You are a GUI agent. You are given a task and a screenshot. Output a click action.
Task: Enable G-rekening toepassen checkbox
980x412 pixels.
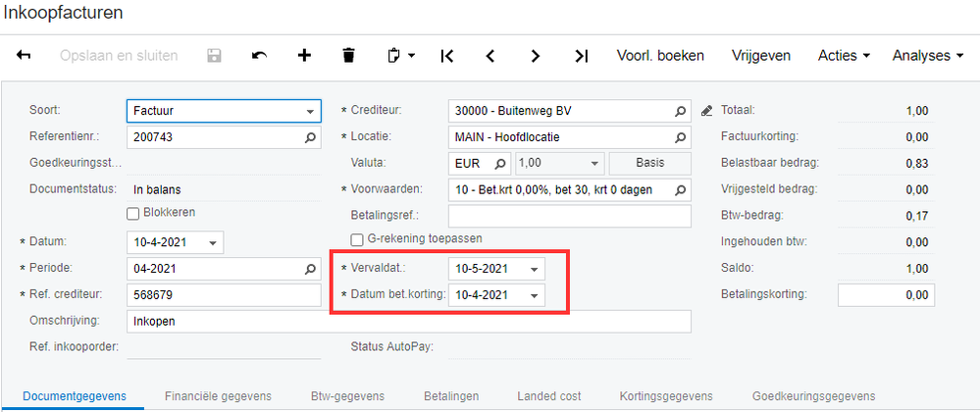coord(357,238)
